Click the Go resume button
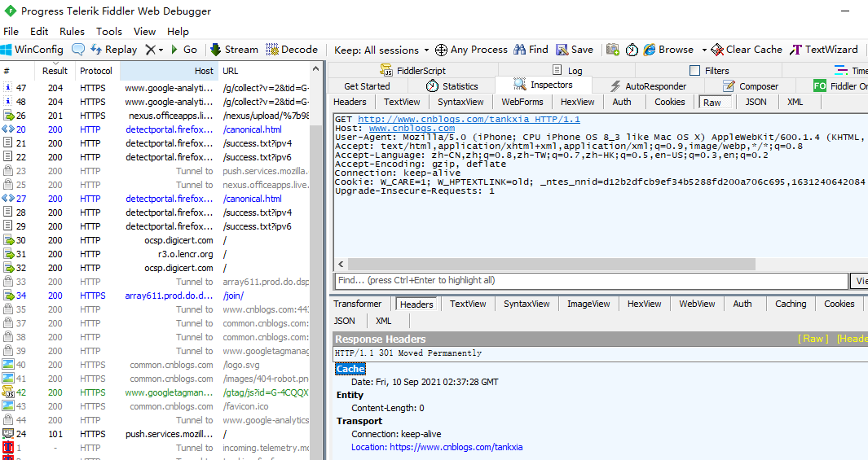 click(x=183, y=49)
